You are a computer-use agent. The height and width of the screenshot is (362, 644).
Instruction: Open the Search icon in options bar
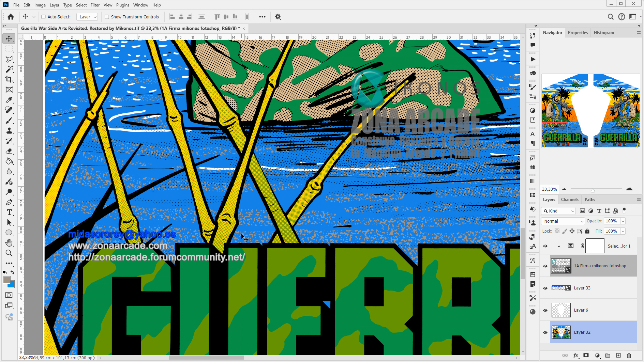pos(611,17)
